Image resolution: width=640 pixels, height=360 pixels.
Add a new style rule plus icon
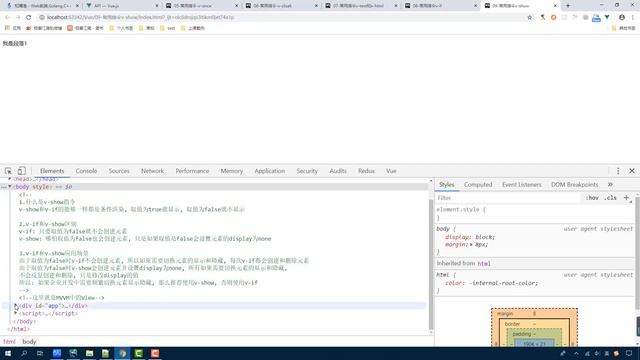click(x=626, y=198)
